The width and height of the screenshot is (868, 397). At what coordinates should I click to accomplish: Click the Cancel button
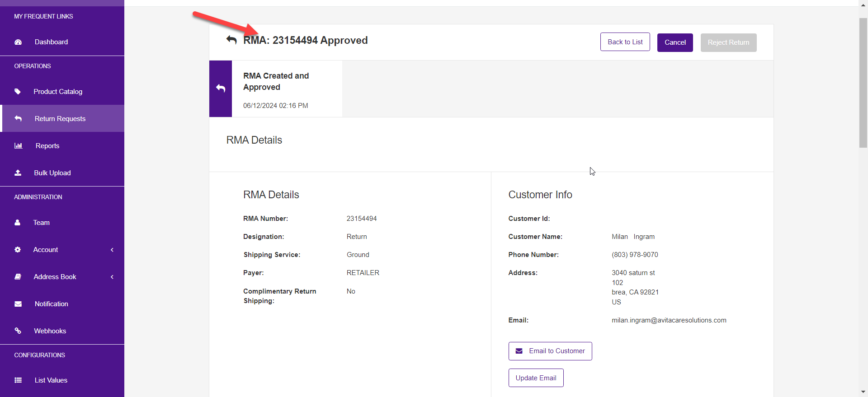[675, 42]
